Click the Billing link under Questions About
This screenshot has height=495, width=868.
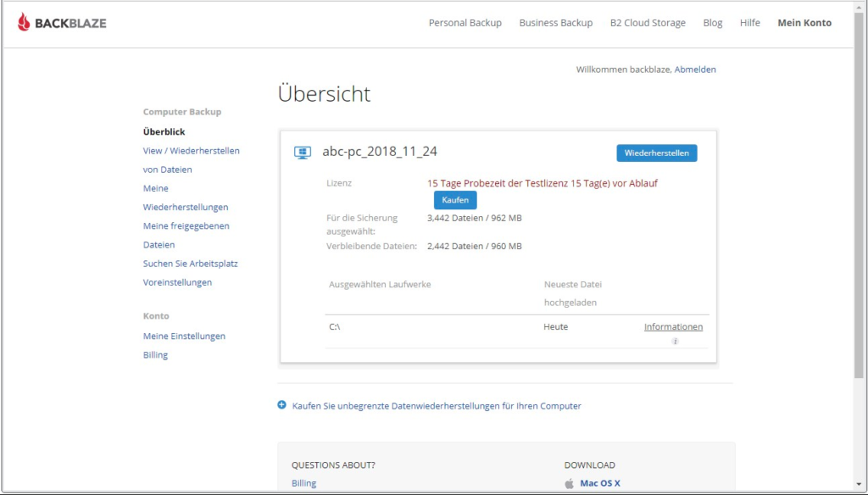tap(304, 483)
